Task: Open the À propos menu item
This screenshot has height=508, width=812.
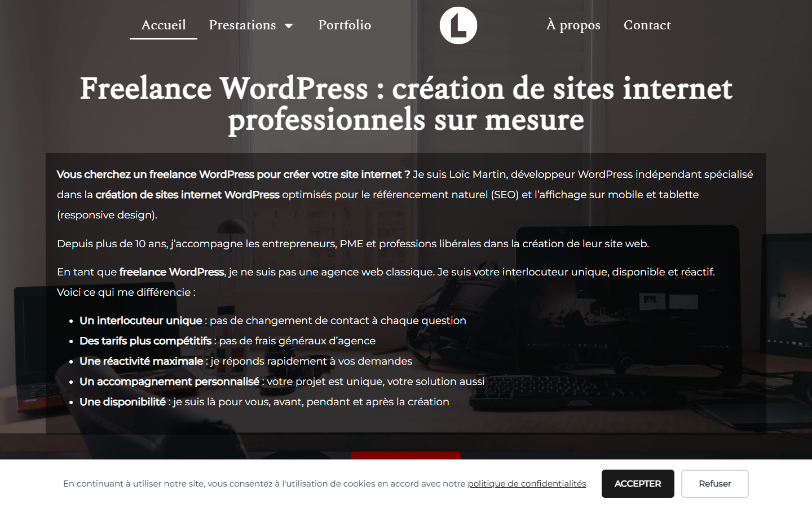Action: pos(573,25)
